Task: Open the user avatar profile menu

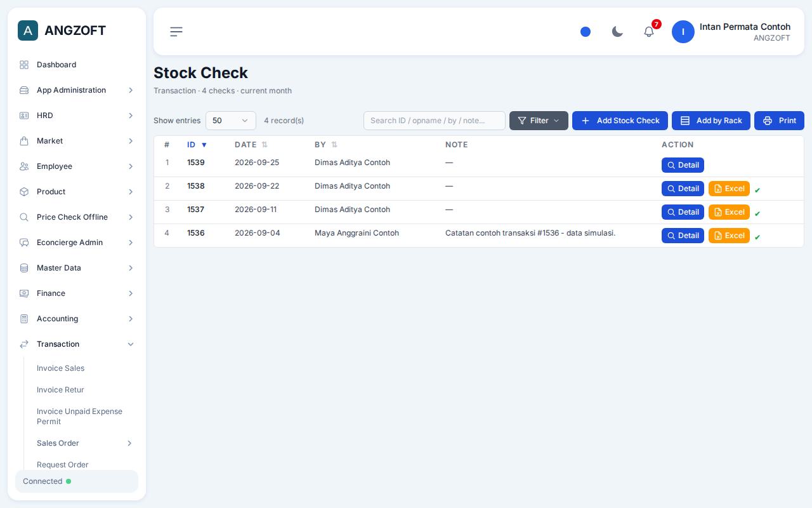Action: tap(683, 32)
